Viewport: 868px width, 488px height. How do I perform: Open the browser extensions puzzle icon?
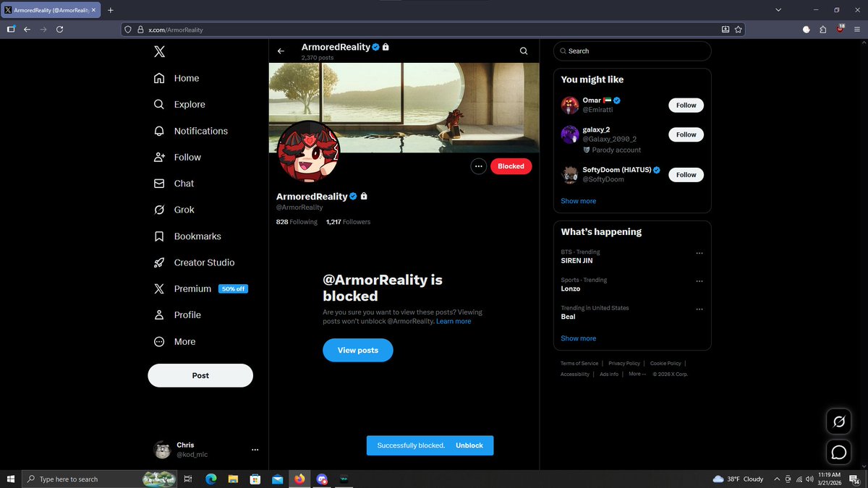[823, 30]
